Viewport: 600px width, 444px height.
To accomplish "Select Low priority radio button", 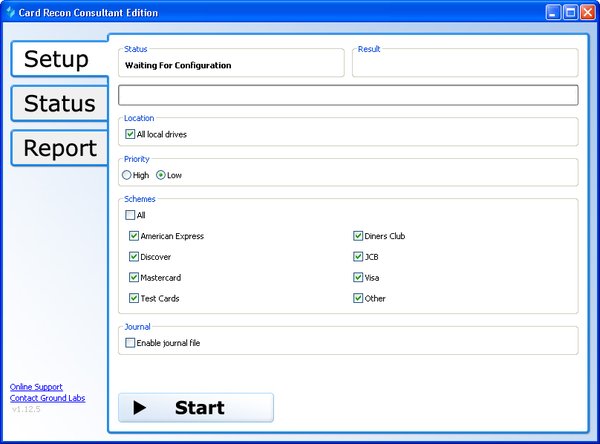I will pyautogui.click(x=161, y=175).
